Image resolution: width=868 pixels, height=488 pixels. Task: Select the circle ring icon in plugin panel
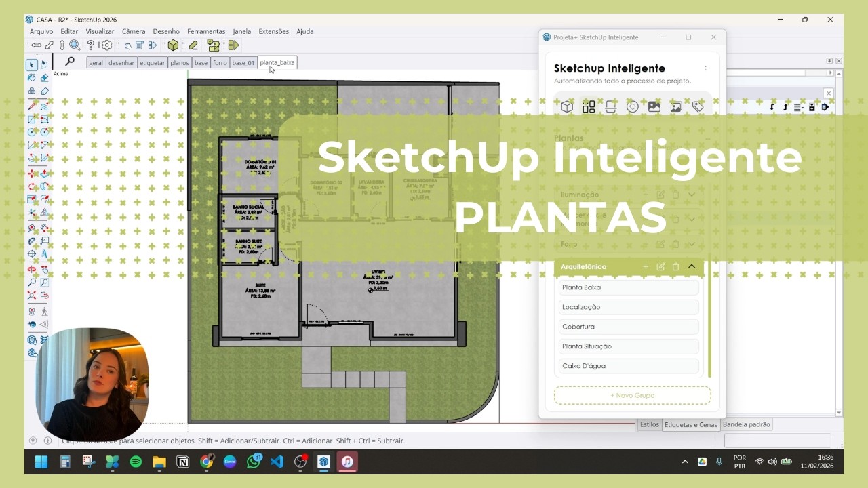(632, 106)
